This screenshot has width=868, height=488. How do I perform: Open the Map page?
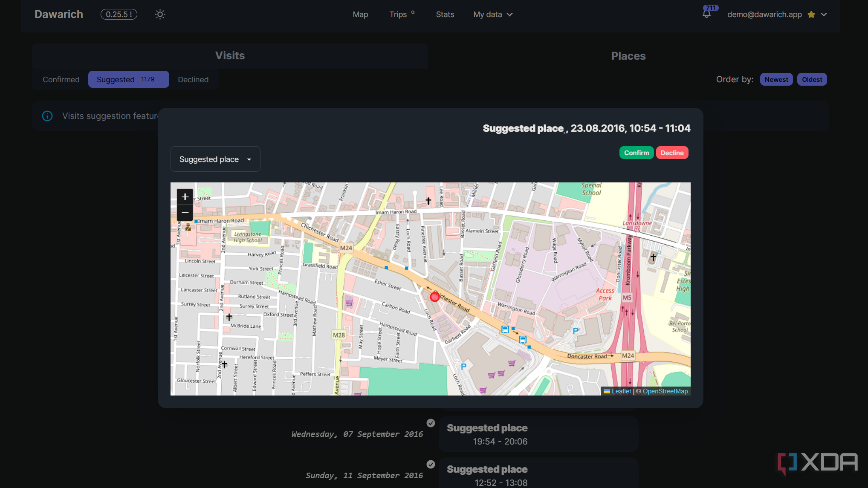pos(360,14)
